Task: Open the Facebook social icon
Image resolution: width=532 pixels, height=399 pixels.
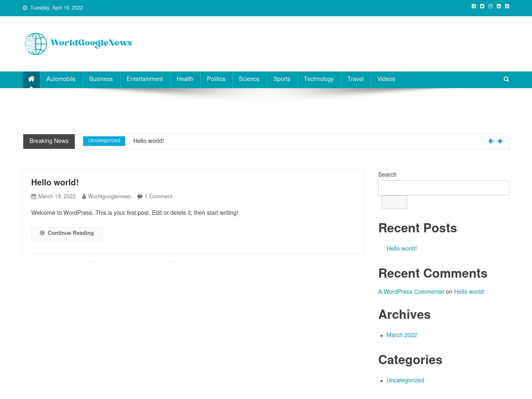Action: pos(474,6)
